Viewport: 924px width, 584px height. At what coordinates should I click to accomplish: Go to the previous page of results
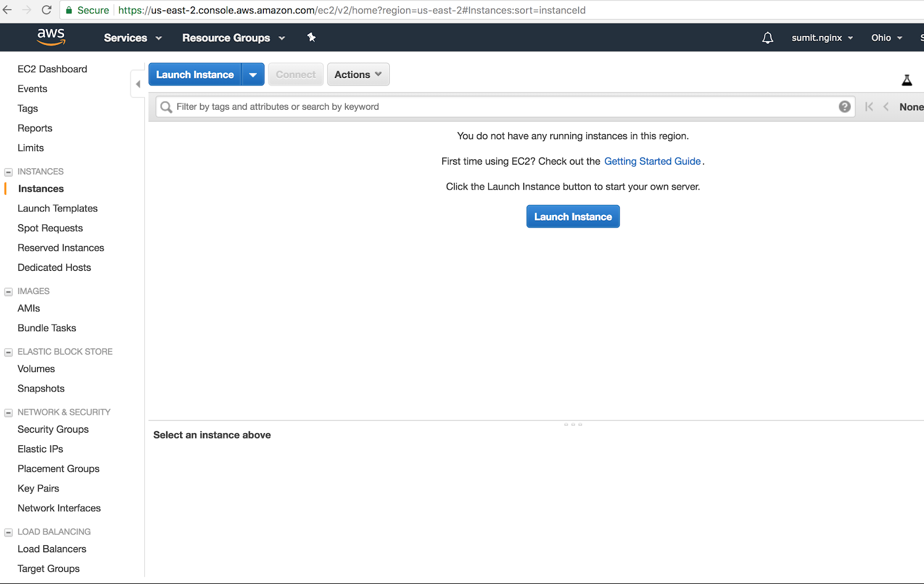pos(886,106)
